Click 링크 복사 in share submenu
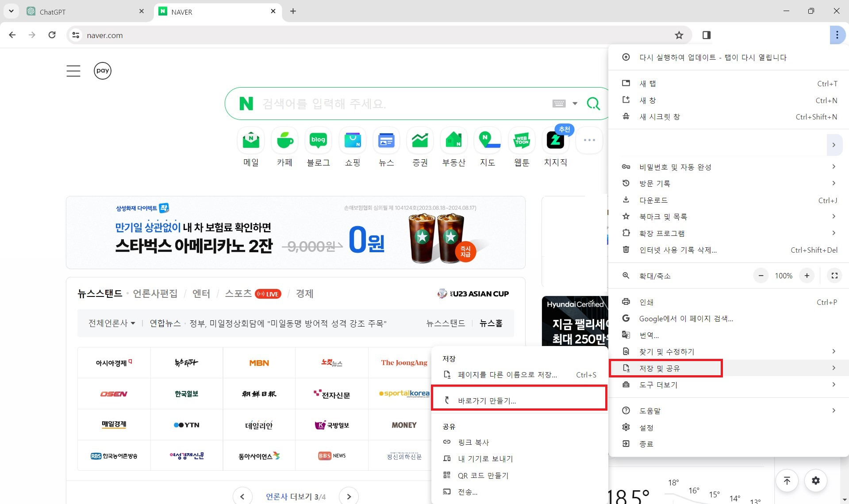Viewport: 849px width, 504px height. (x=519, y=442)
